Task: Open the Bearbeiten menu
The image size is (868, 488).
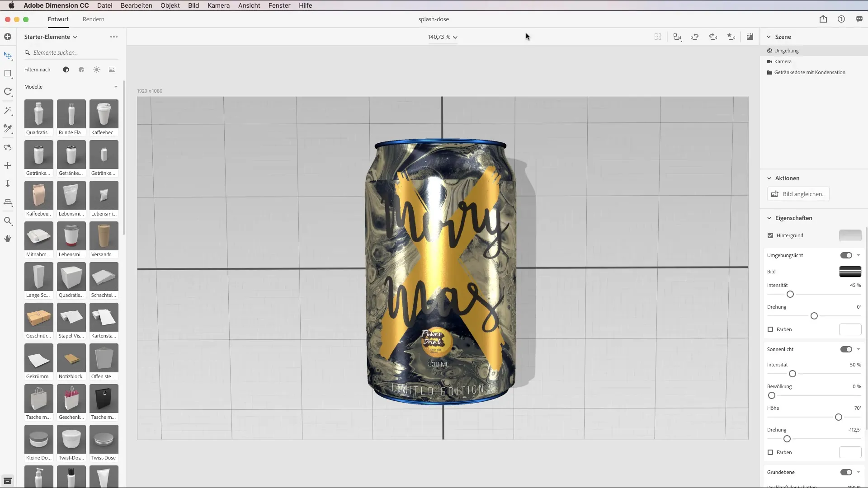Action: (136, 5)
